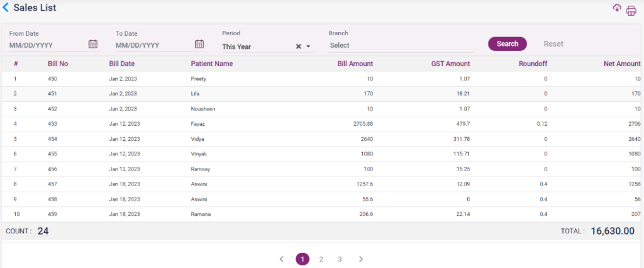644x268 pixels.
Task: Select the row for patient Fayaz
Action: pos(197,124)
